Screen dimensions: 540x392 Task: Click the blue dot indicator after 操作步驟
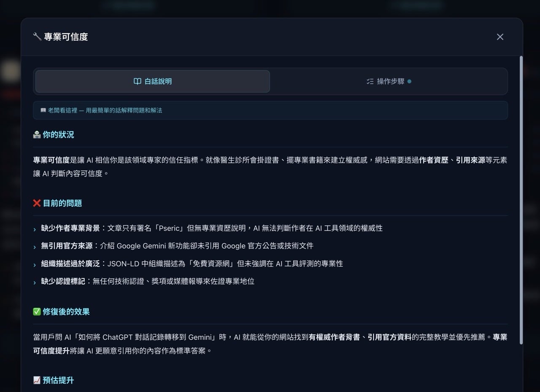[x=409, y=81]
